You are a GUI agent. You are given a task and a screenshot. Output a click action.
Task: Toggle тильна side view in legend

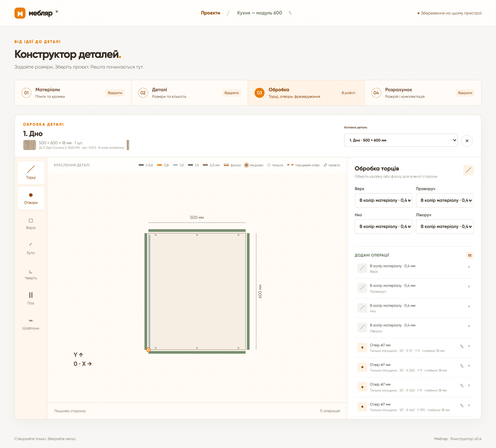click(275, 165)
